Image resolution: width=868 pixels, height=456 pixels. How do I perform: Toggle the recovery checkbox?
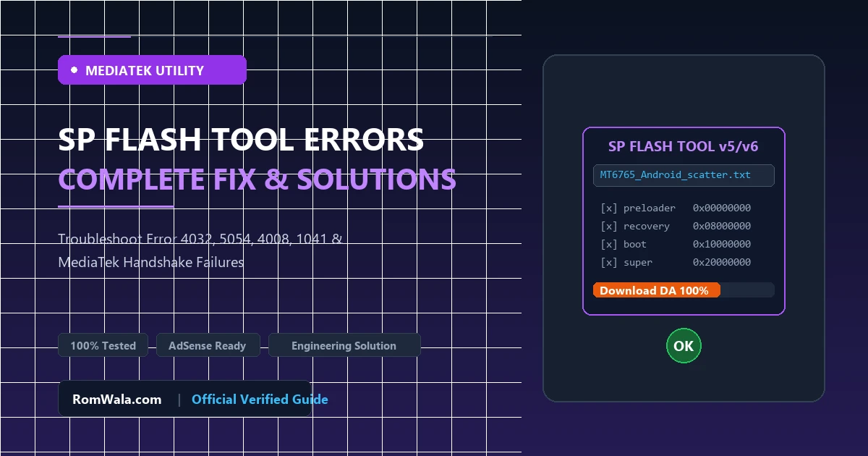click(x=609, y=226)
